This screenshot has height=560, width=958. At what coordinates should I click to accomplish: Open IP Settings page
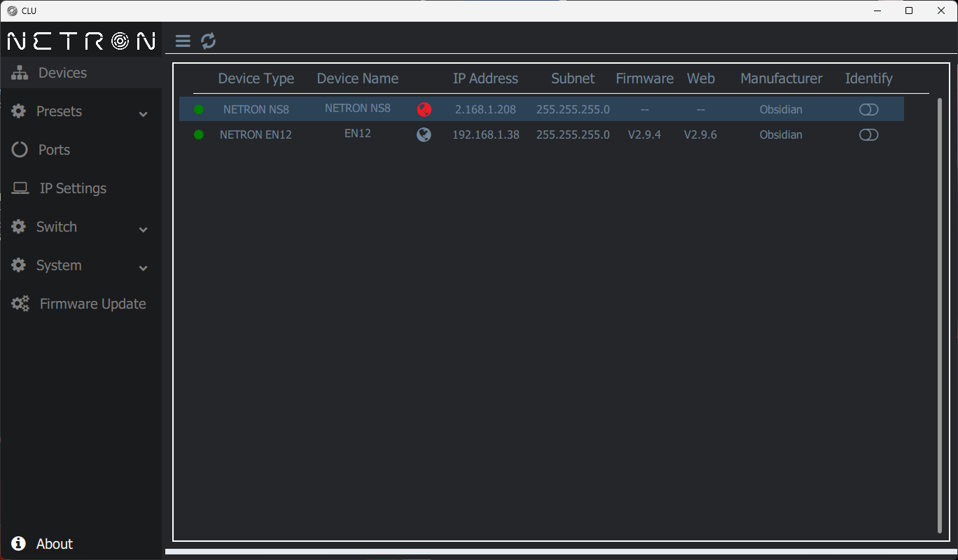[81, 188]
